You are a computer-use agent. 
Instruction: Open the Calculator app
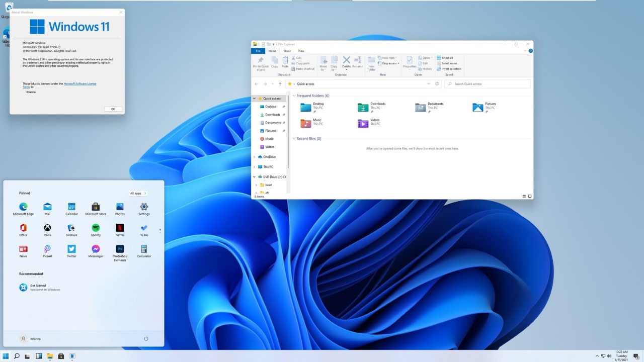point(144,251)
